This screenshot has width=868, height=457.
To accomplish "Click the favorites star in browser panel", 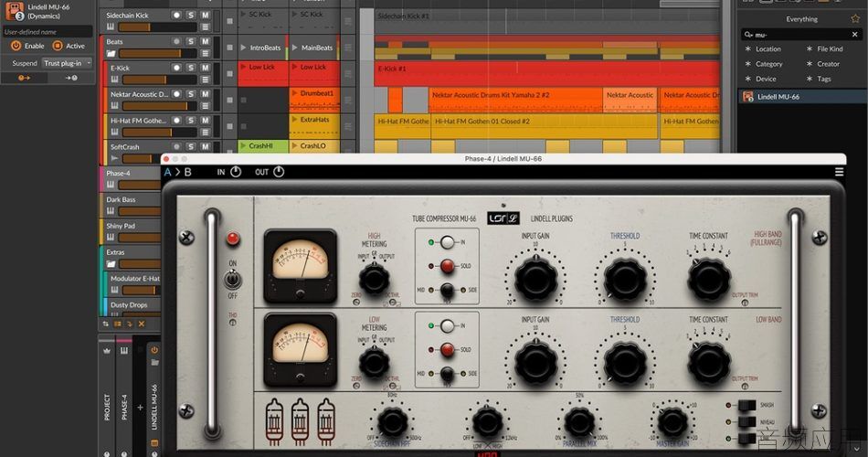I will pos(854,19).
